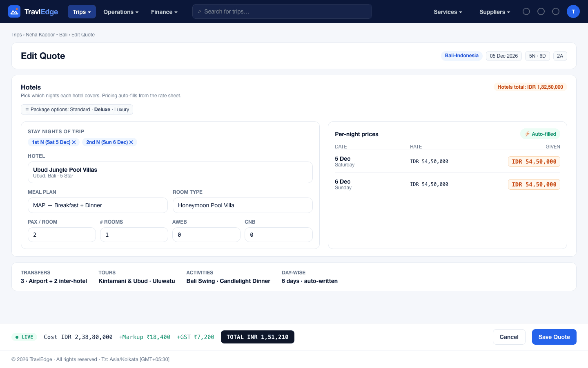
Task: Edit the Given price for 5 Dec
Action: tap(534, 162)
